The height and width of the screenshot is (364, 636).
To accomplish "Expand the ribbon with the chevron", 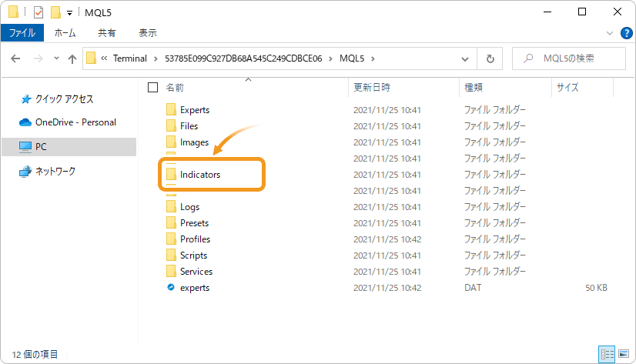I will coord(609,33).
